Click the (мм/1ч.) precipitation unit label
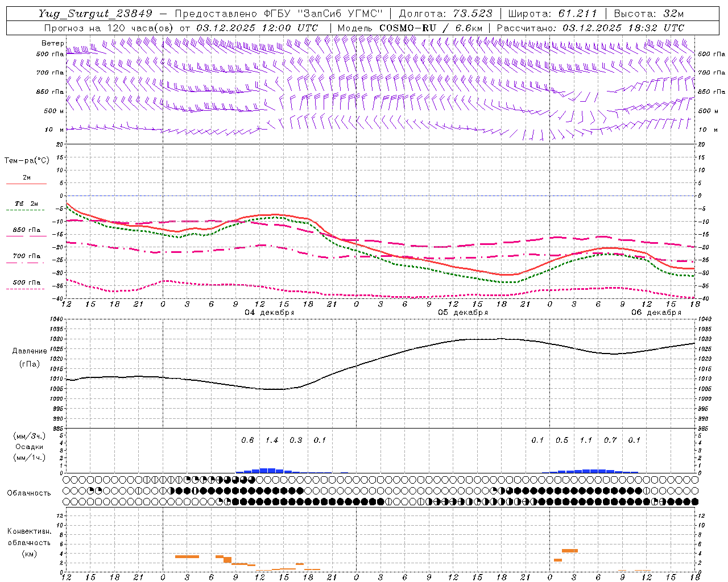 pyautogui.click(x=30, y=458)
